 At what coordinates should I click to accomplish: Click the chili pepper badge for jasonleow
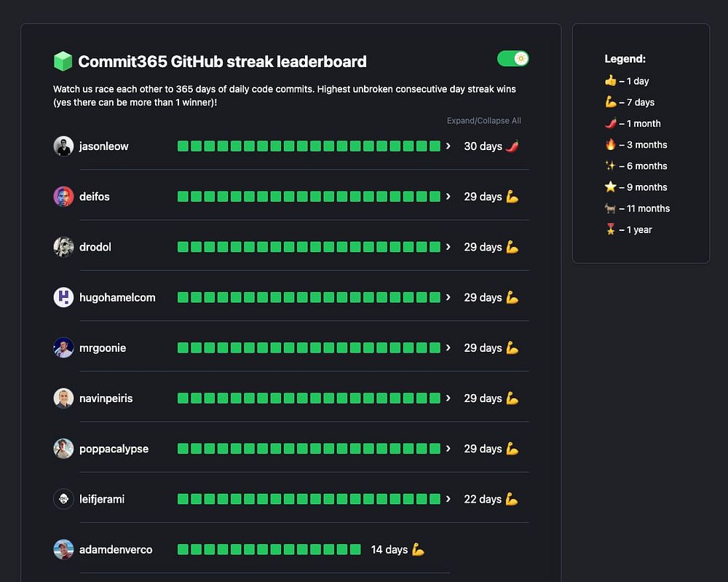(x=513, y=146)
